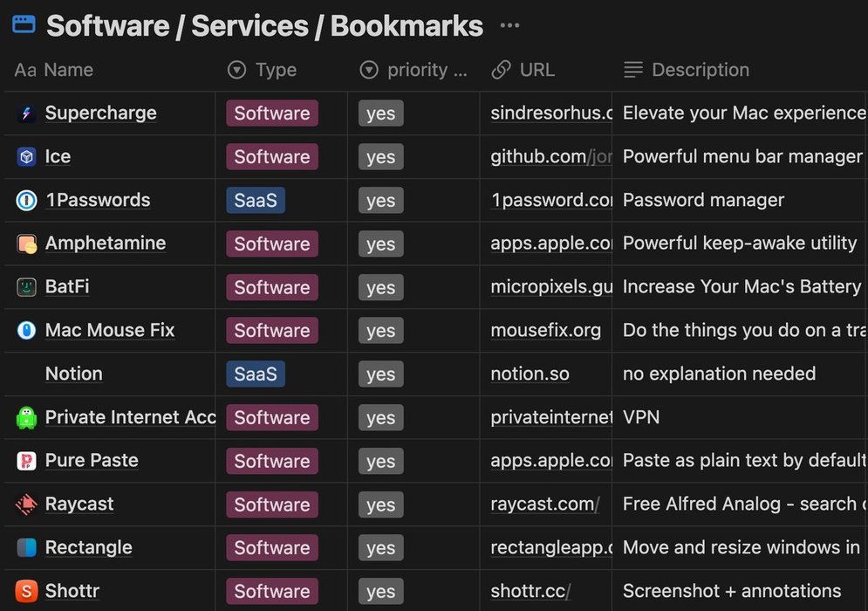Open the Type column header menu

(262, 70)
